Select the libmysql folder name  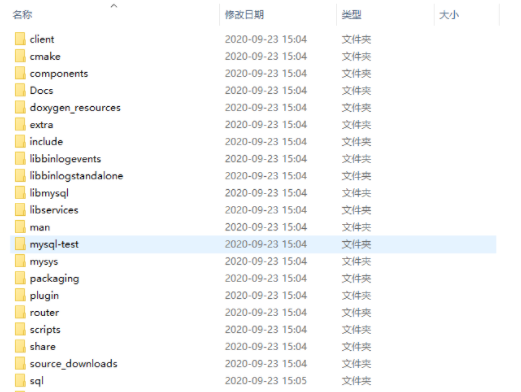(49, 193)
